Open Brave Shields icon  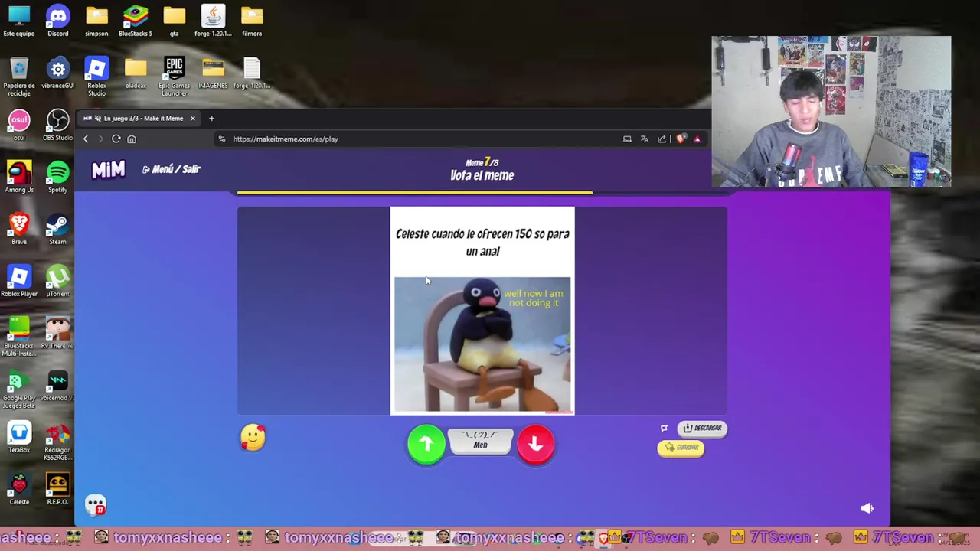click(x=681, y=139)
